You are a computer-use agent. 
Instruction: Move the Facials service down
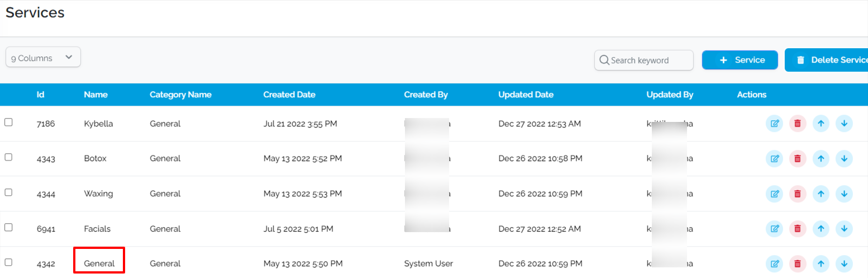(844, 229)
